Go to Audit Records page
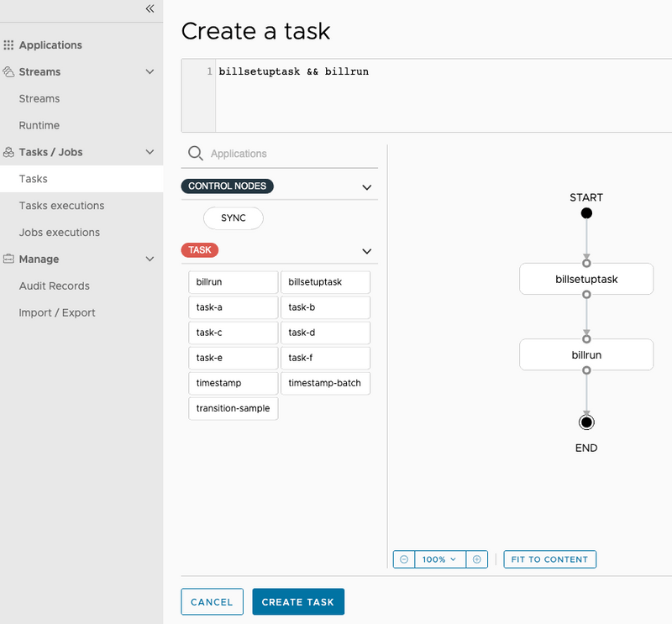This screenshot has width=672, height=624. tap(54, 286)
